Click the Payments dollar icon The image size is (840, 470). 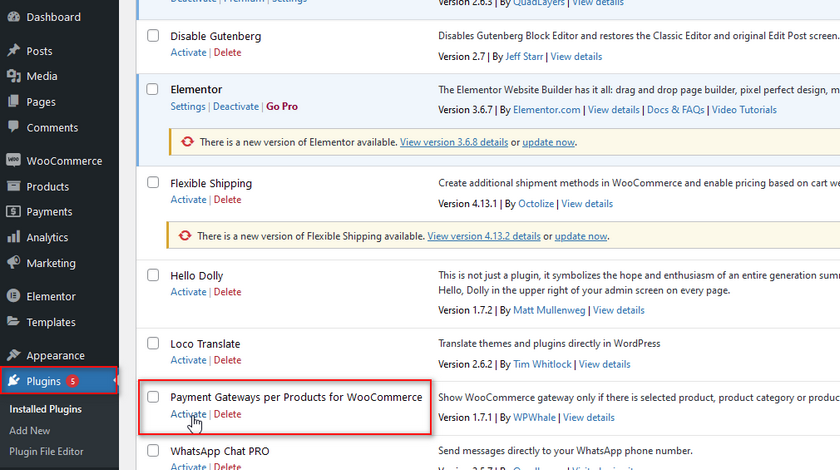click(x=13, y=211)
